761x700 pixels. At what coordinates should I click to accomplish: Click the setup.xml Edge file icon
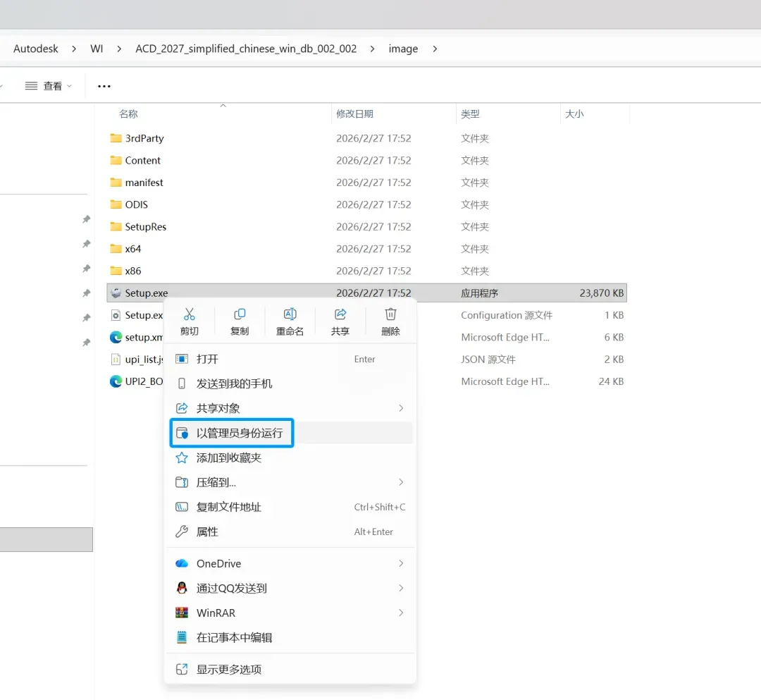pos(116,338)
